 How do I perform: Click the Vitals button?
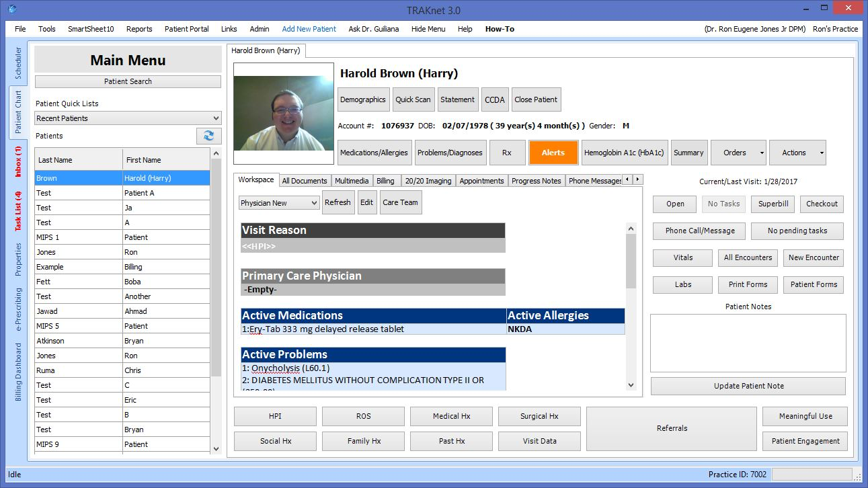click(683, 257)
